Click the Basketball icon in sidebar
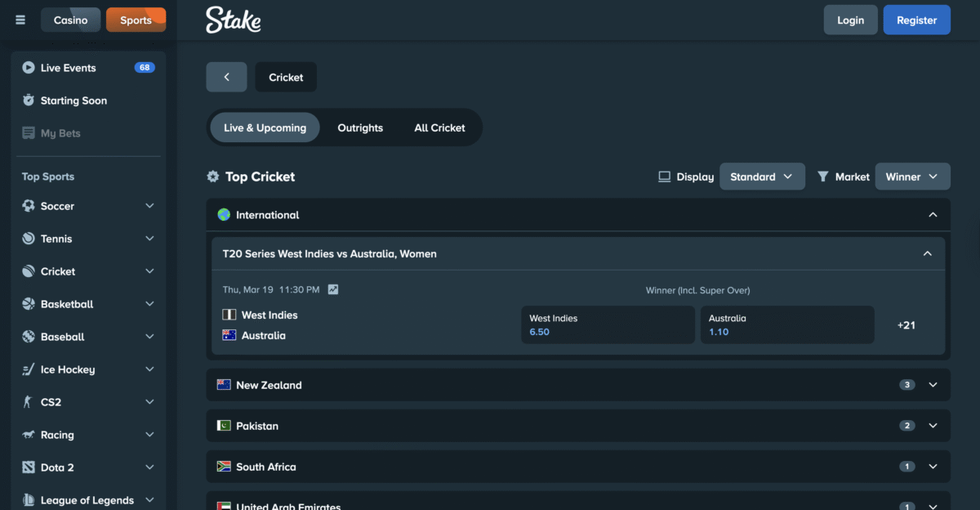Image resolution: width=980 pixels, height=510 pixels. click(x=29, y=304)
